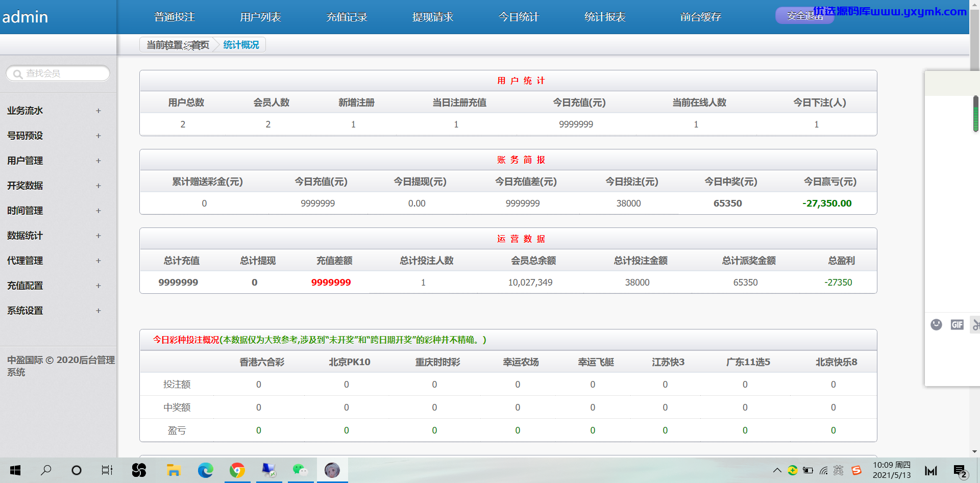
Task: Open 统计报表 in top navigation
Action: click(605, 17)
